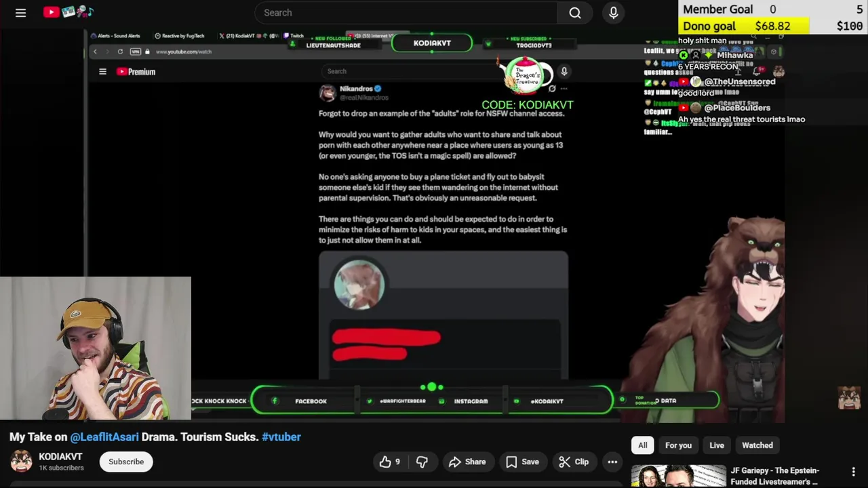Subscribe to KODIAKVT channel

tap(126, 462)
